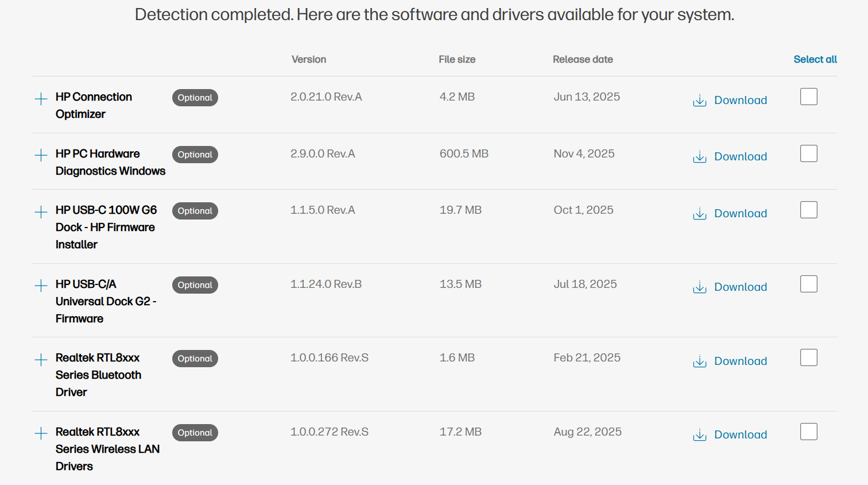The height and width of the screenshot is (485, 868).
Task: Click the File size column header
Action: click(457, 59)
